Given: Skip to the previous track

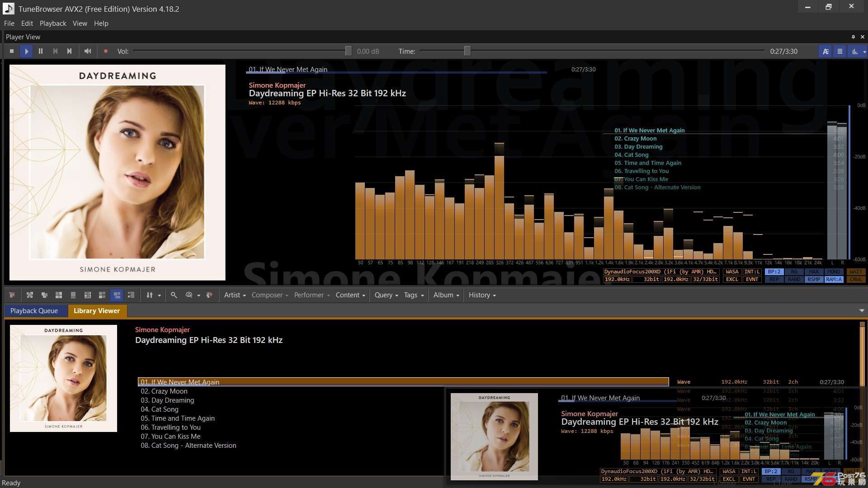Looking at the screenshot, I should (55, 51).
